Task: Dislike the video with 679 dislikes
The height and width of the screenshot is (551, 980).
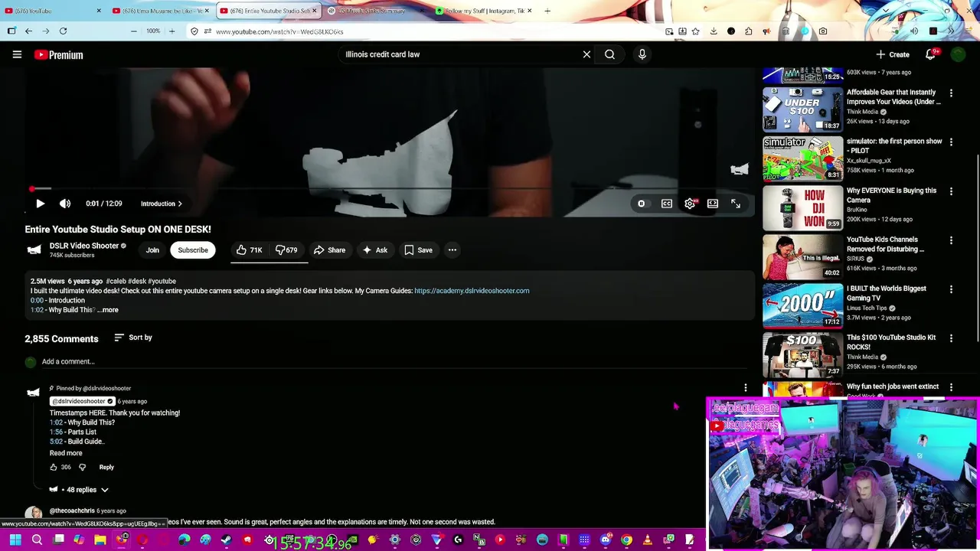Action: point(287,250)
